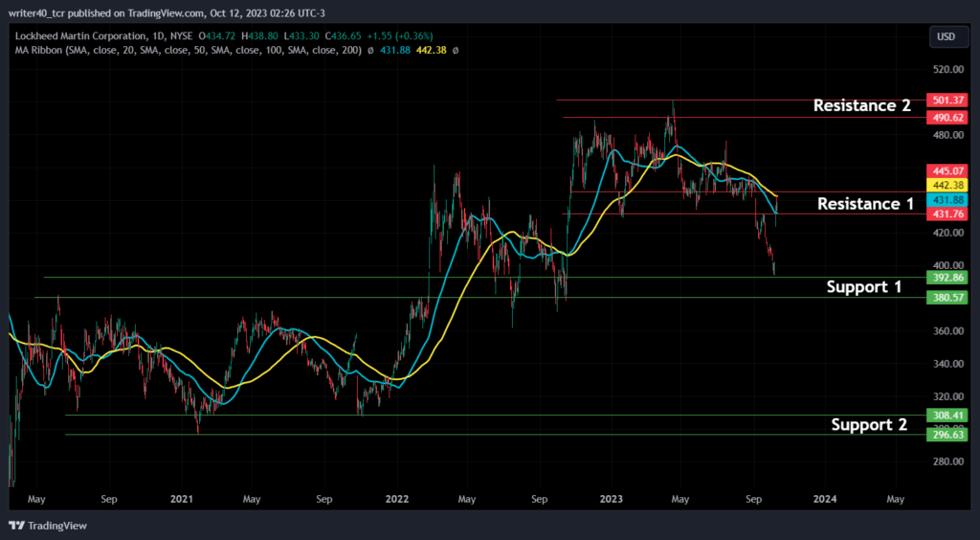The height and width of the screenshot is (540, 980).
Task: Click the Support 1 annotation text
Action: click(864, 287)
